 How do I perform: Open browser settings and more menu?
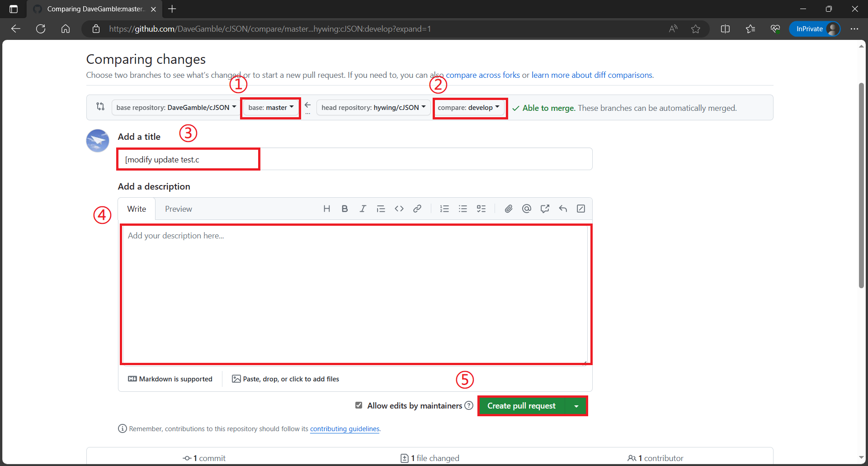[854, 29]
